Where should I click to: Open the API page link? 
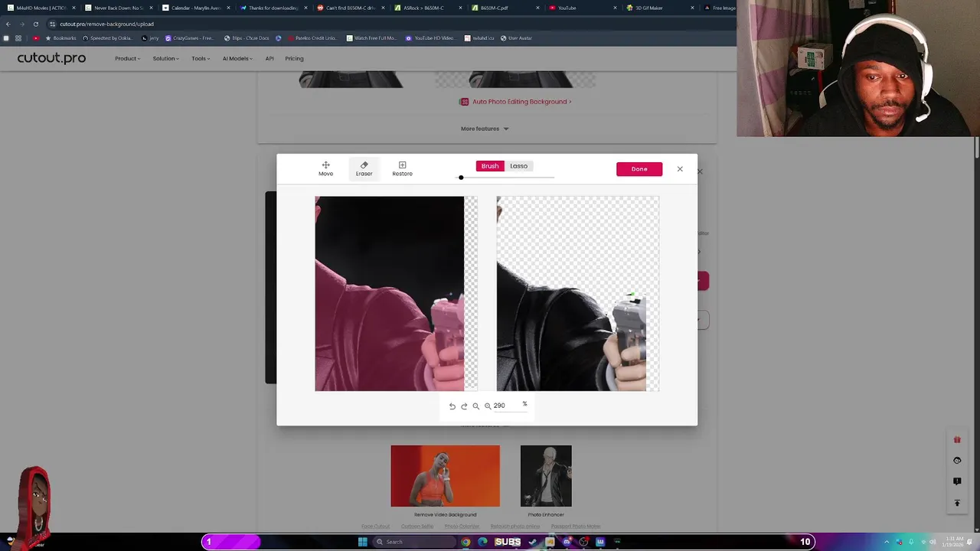coord(269,59)
